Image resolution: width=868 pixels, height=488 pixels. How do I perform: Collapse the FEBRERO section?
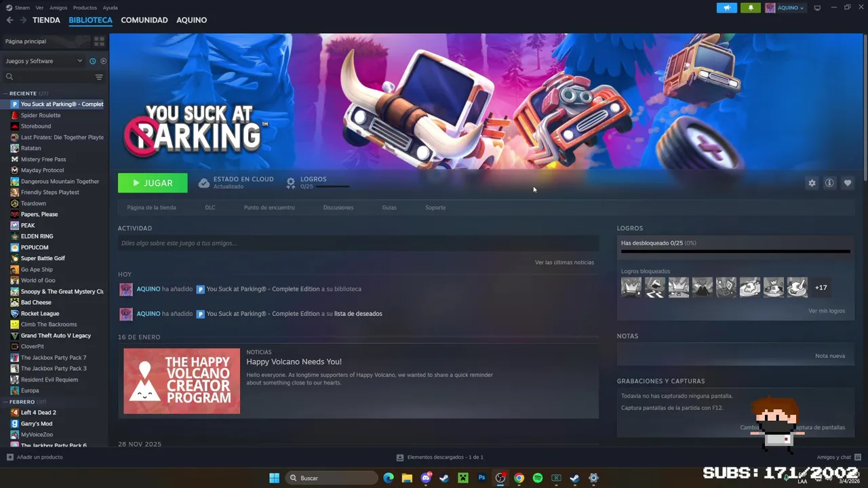coord(27,401)
